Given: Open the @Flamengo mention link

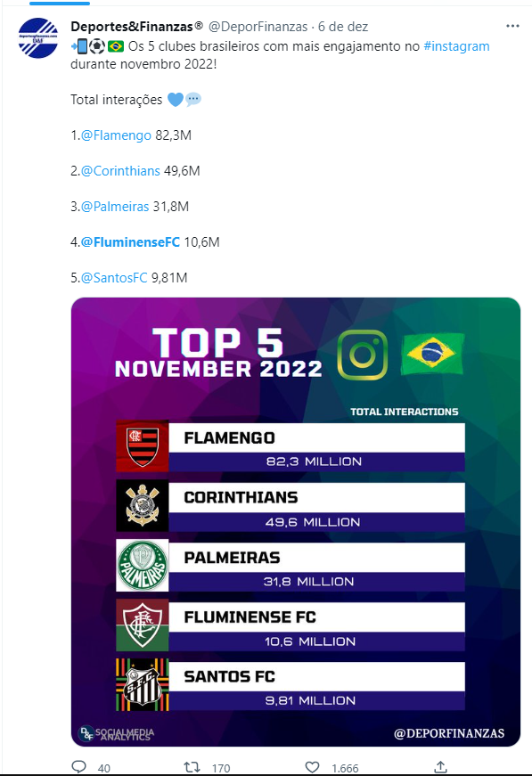Looking at the screenshot, I should pos(116,135).
